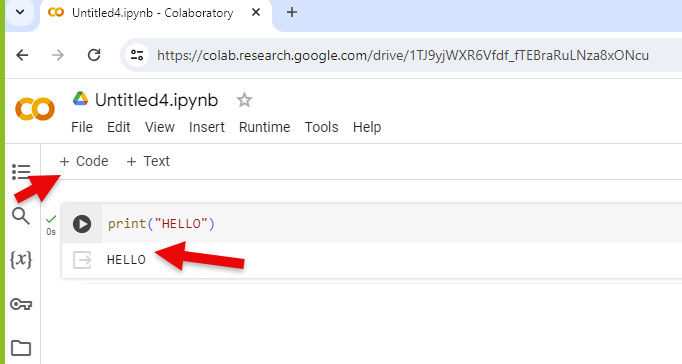Click the browser address bar URL

[403, 55]
